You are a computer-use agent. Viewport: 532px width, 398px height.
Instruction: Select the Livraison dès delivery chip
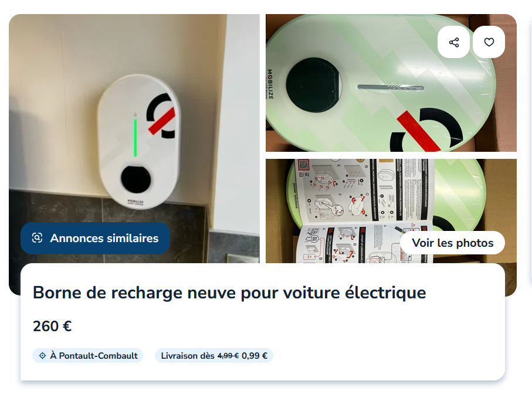214,356
